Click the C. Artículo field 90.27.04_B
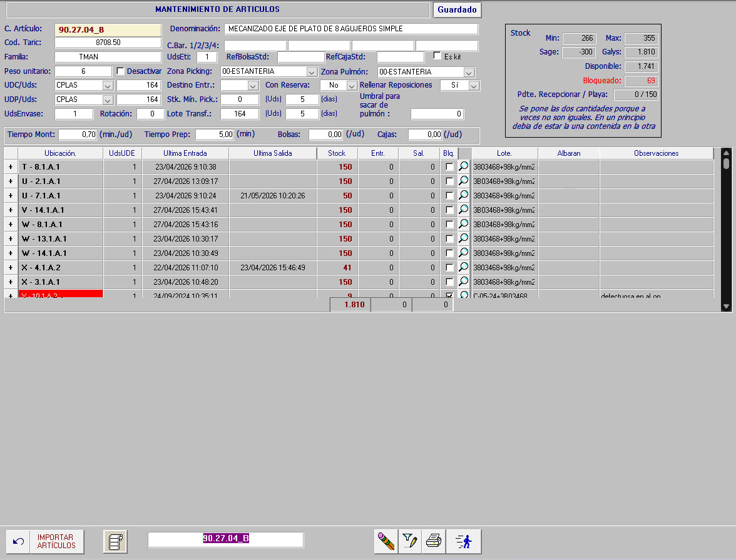 pos(108,30)
